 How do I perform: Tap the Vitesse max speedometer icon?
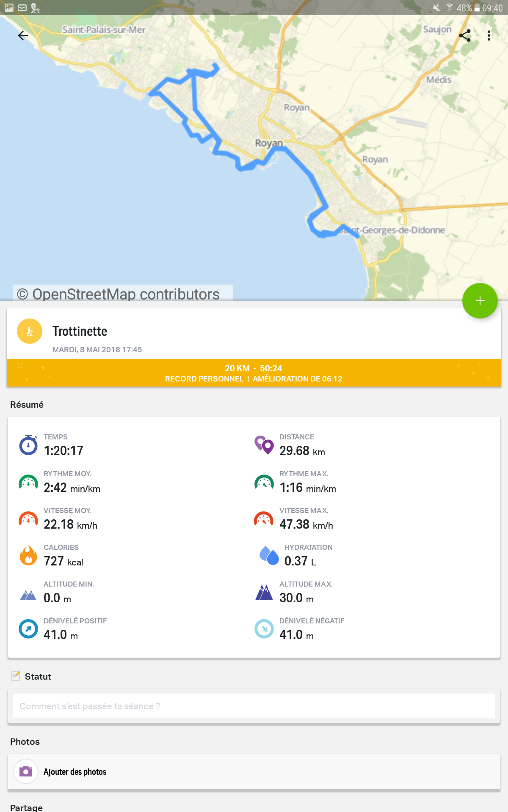[264, 518]
